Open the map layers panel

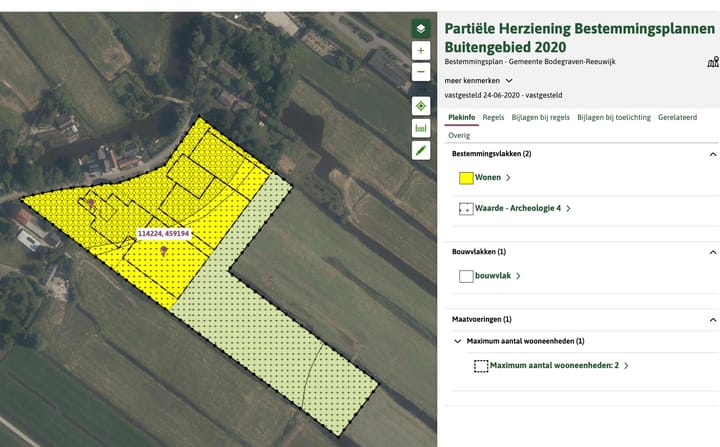click(421, 29)
